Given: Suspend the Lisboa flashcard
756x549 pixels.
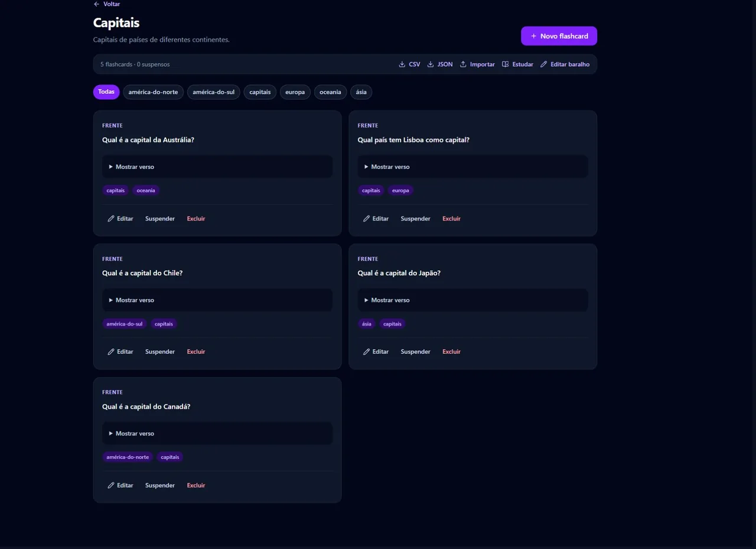Looking at the screenshot, I should point(416,219).
